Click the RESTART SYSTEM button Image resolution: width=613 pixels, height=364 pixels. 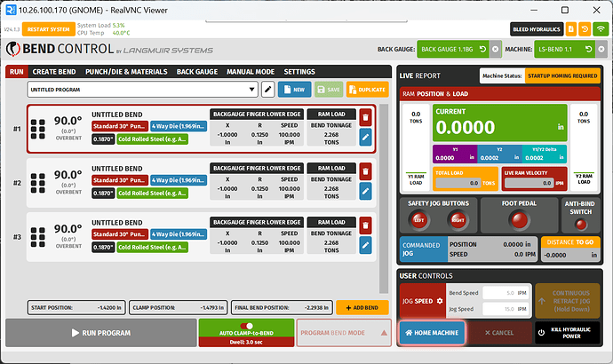coord(49,29)
